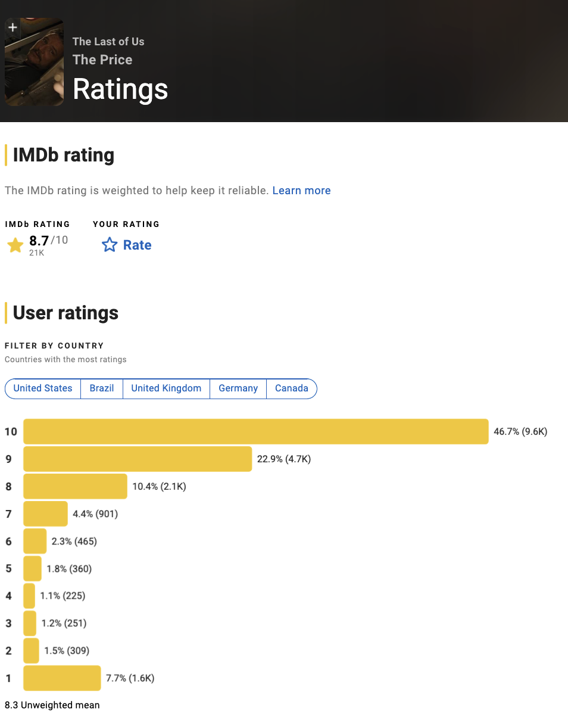Click the 1-star rating bar at 7.7%
Screen dimensions: 568x728
coord(62,678)
